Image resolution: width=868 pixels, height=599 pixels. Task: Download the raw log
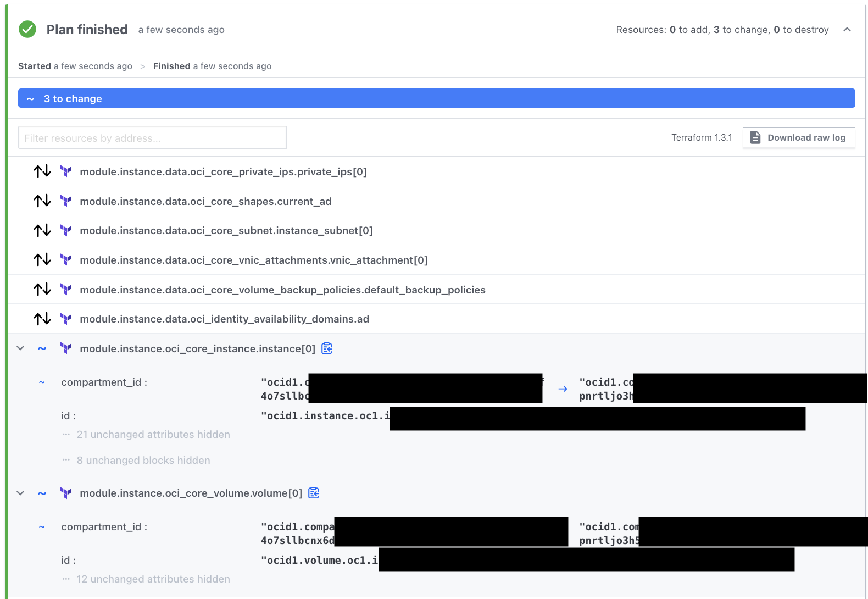point(799,137)
